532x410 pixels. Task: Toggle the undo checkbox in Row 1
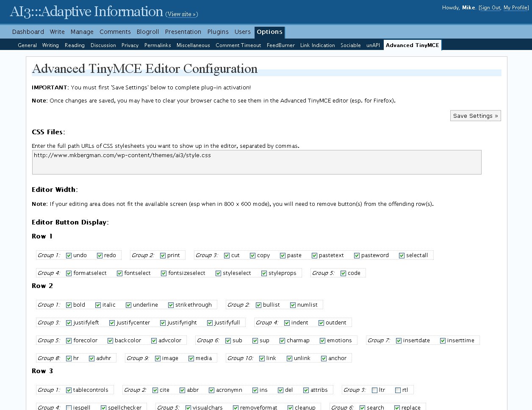click(69, 255)
